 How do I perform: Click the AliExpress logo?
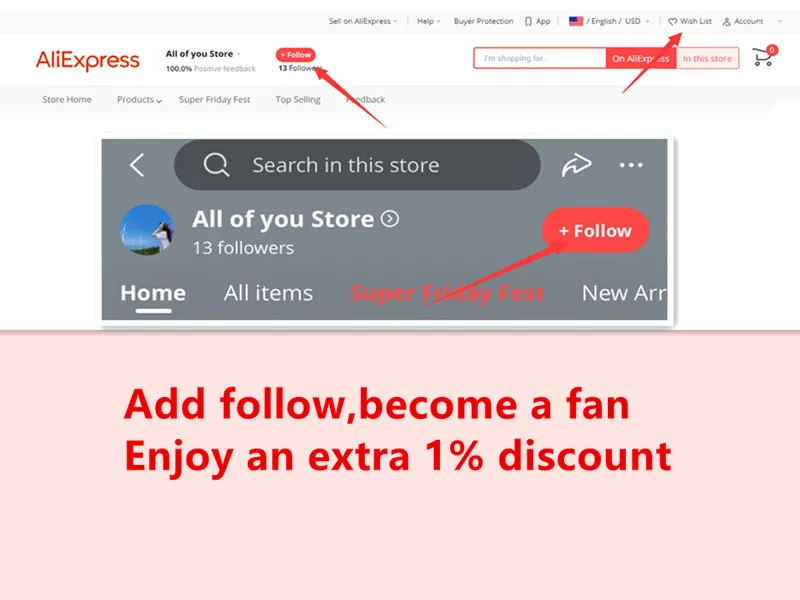pos(87,60)
